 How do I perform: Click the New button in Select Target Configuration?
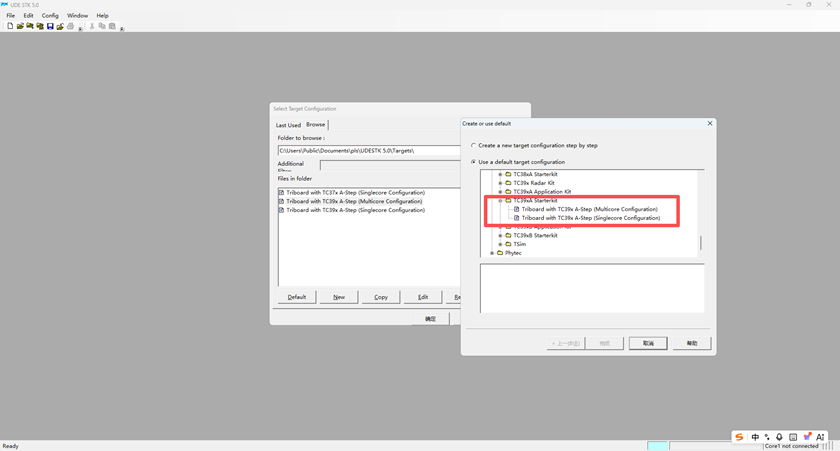(x=339, y=297)
